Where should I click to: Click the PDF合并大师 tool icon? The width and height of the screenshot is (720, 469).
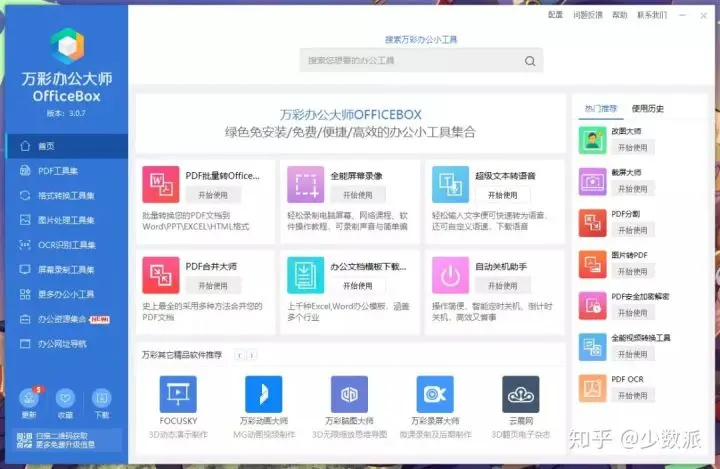(x=161, y=275)
